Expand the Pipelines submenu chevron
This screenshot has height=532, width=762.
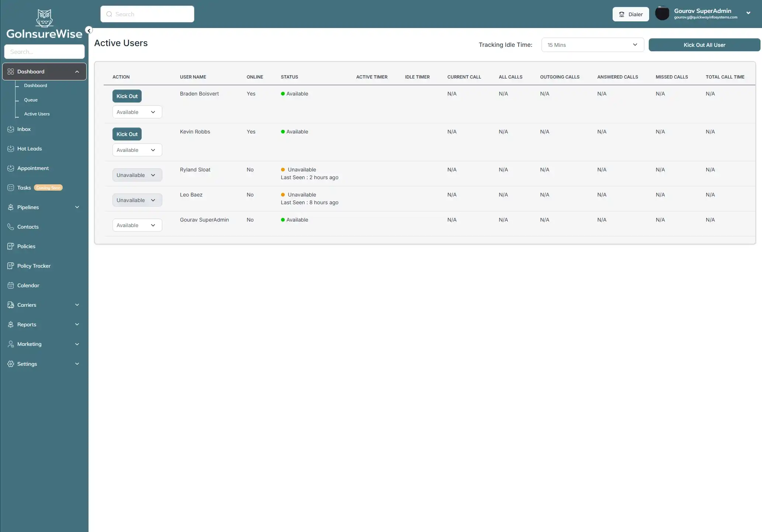pos(77,207)
